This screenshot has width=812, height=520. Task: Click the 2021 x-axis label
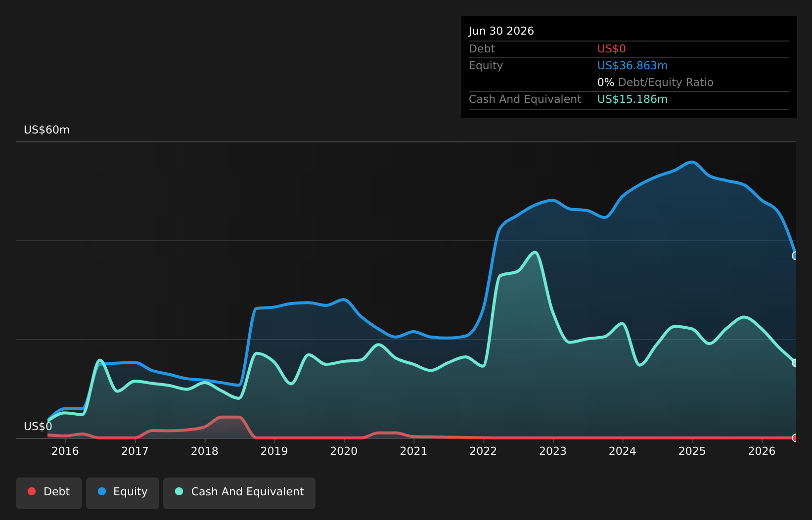click(413, 451)
